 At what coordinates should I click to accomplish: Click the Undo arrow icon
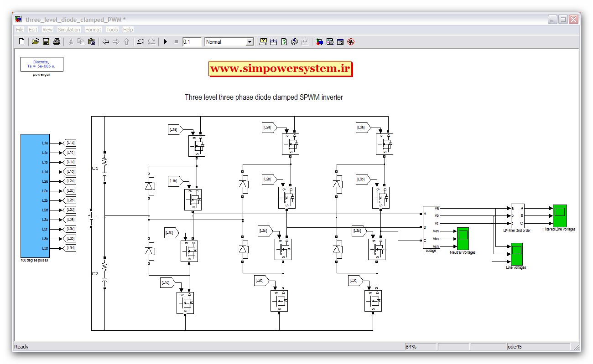click(141, 42)
